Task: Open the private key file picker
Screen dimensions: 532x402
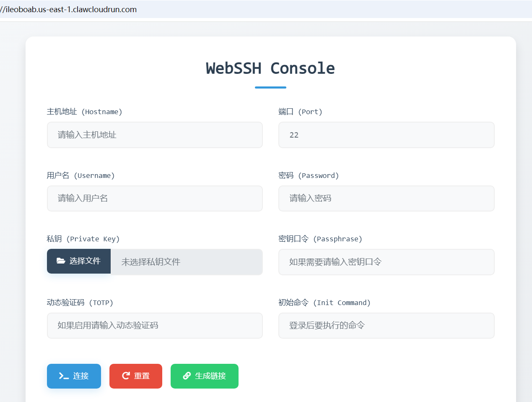Action: 78,261
